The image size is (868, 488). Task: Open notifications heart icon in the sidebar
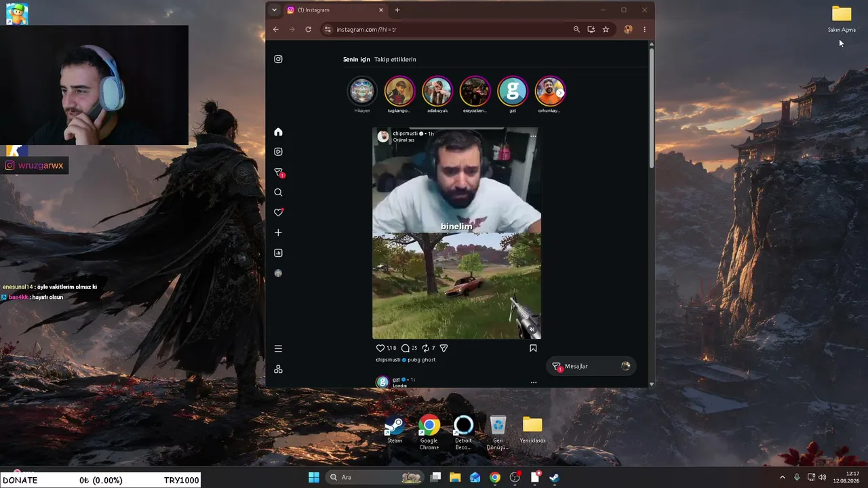pyautogui.click(x=278, y=212)
